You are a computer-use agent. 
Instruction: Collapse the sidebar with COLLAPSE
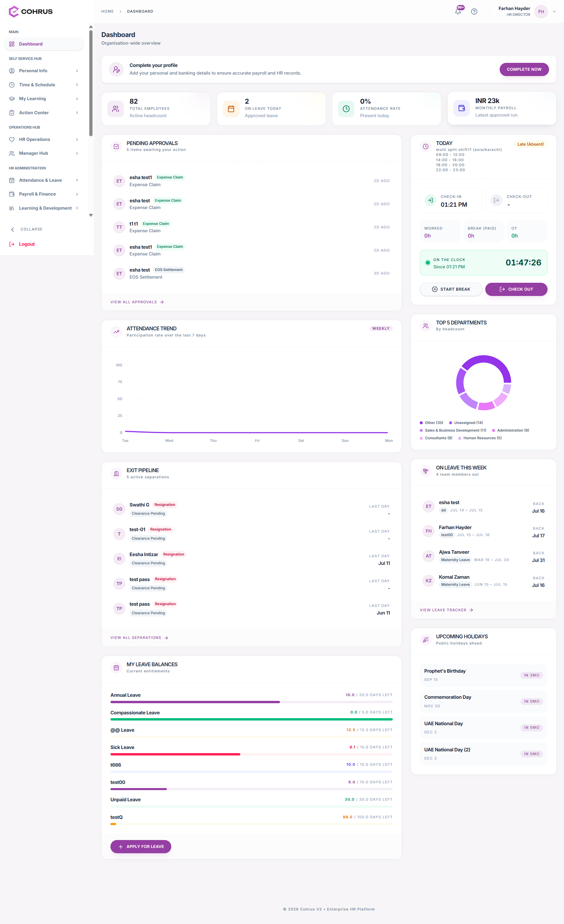pyautogui.click(x=26, y=229)
